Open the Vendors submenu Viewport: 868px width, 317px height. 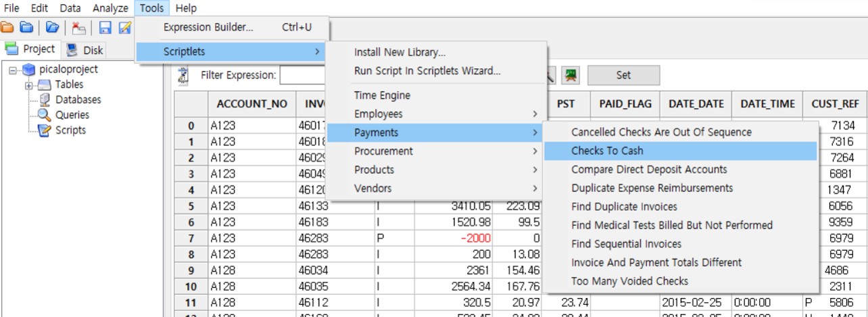point(435,189)
